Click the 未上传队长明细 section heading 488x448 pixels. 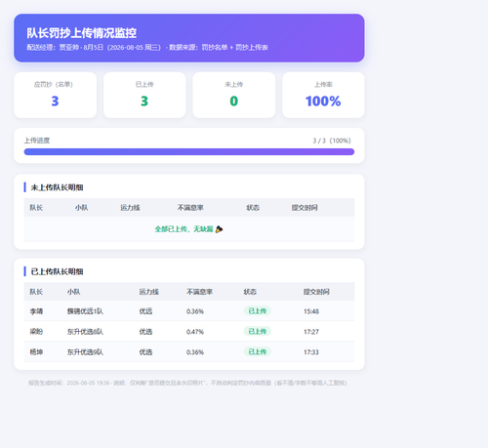(x=57, y=187)
